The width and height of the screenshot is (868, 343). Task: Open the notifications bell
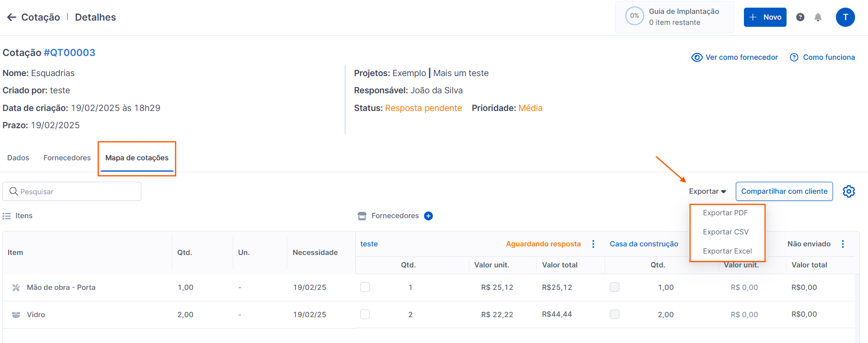[x=818, y=17]
